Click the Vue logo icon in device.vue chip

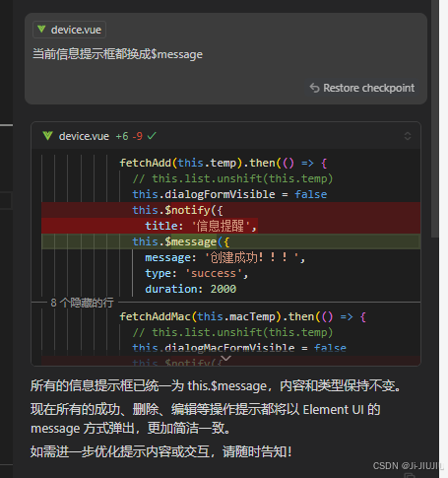pos(41,30)
